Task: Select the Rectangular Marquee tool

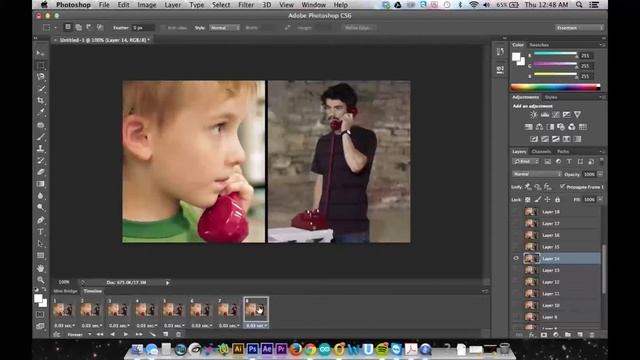Action: [x=40, y=65]
